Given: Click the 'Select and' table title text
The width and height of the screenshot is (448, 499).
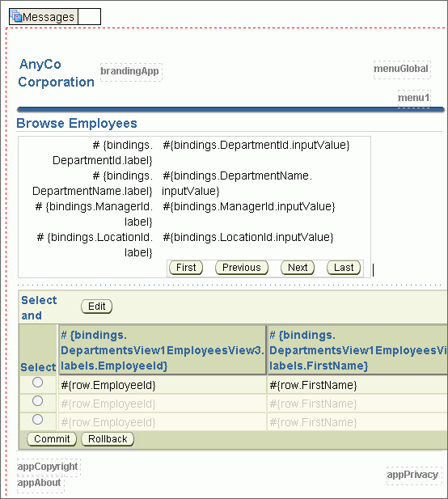Looking at the screenshot, I should (39, 308).
